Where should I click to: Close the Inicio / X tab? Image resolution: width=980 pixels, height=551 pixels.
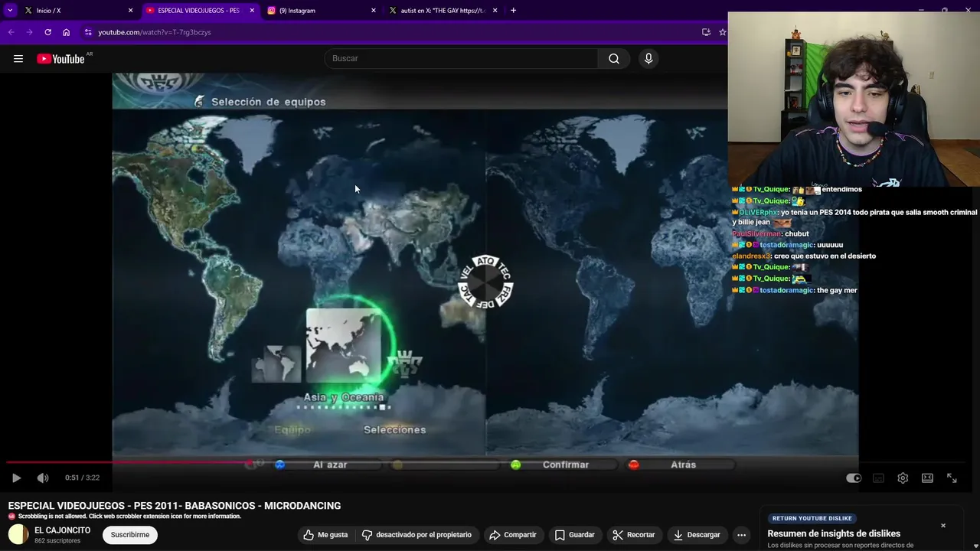click(x=130, y=11)
